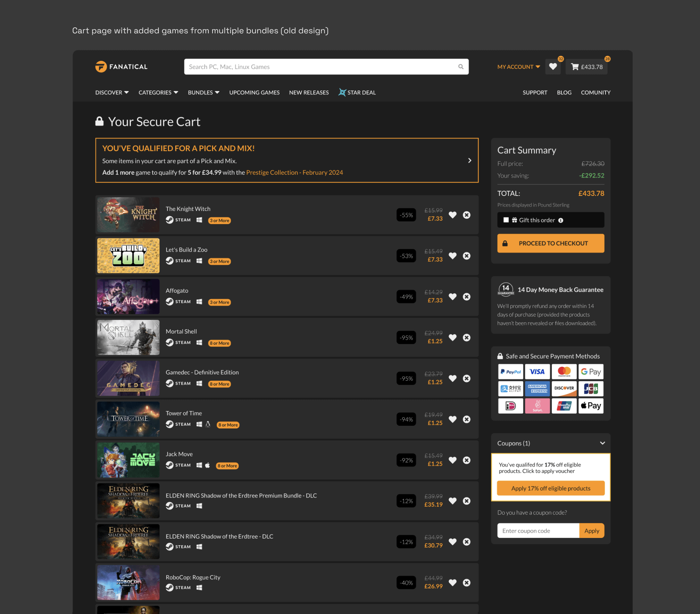Open the wishlist heart in header
This screenshot has height=614, width=700.
point(553,67)
